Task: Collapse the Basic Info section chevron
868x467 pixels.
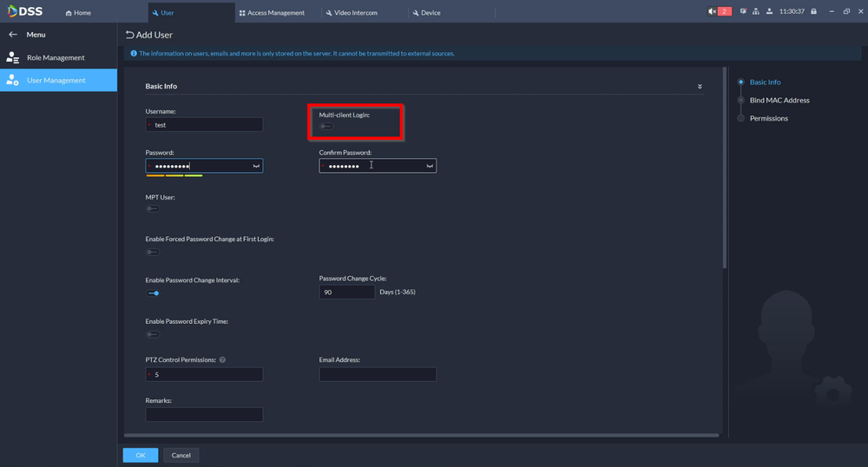Action: pyautogui.click(x=700, y=87)
